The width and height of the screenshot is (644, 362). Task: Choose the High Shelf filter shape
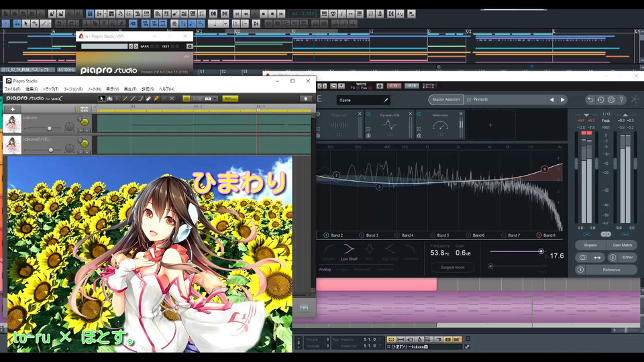390,251
